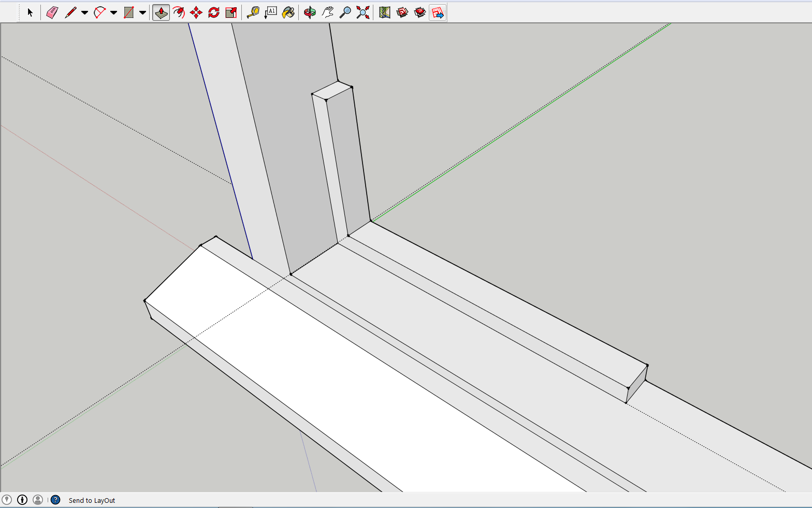Click the Send to LayOut toolbar button
Viewport: 812px width, 508px height.
pyautogui.click(x=438, y=12)
